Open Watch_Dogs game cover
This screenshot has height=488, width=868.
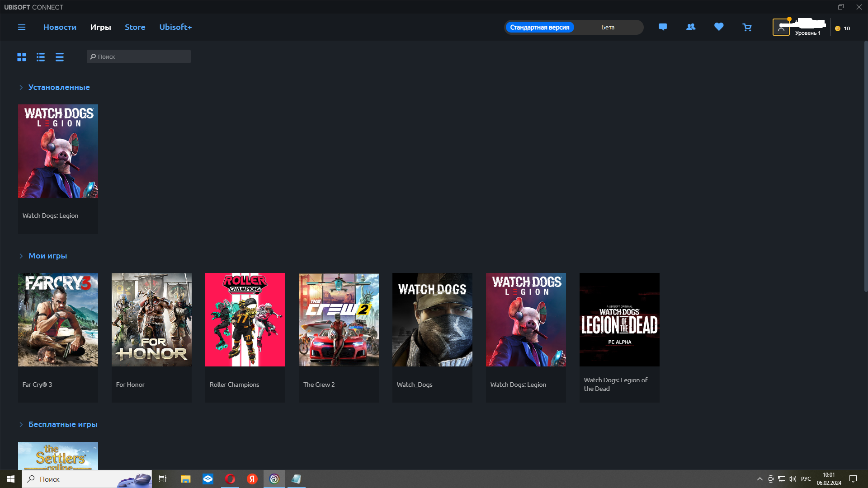point(432,319)
